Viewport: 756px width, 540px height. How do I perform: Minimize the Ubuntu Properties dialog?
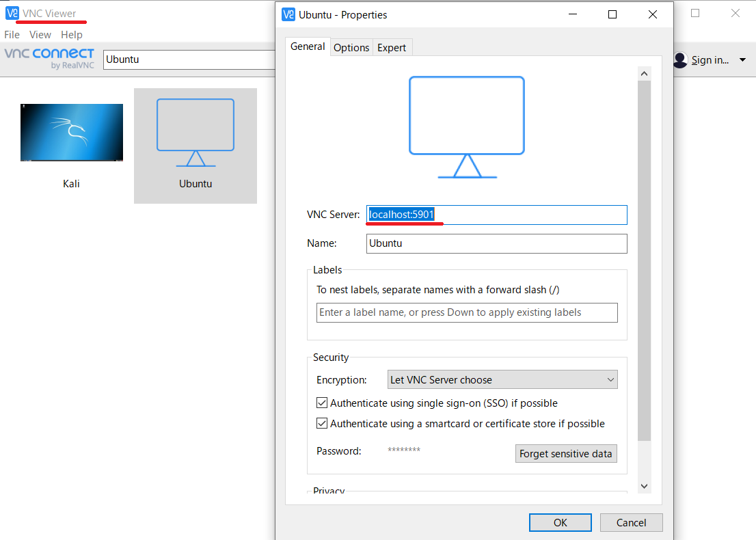click(573, 14)
